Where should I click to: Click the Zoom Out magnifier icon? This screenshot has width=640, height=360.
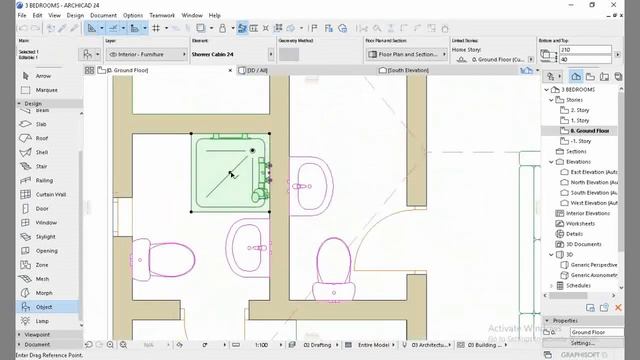(x=123, y=345)
